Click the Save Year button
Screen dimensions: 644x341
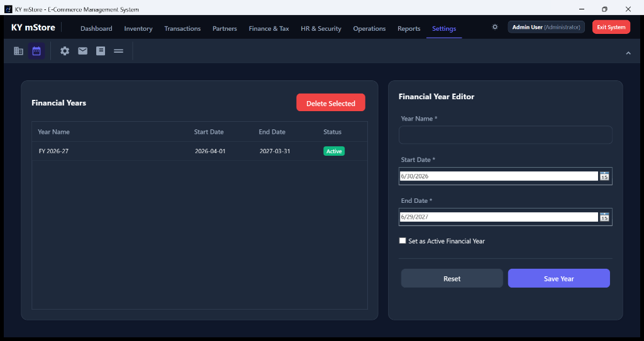point(559,278)
